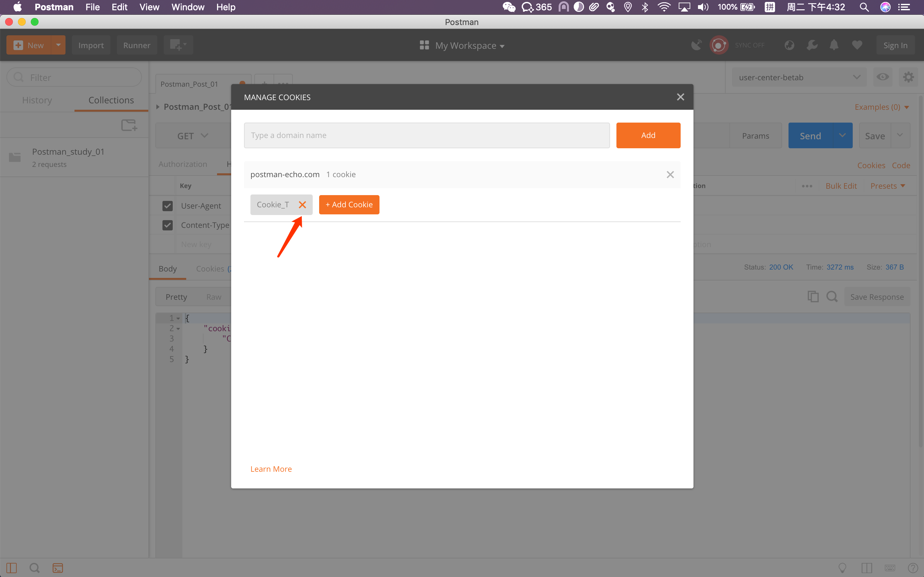
Task: Click the three dots header options icon
Action: click(x=807, y=186)
